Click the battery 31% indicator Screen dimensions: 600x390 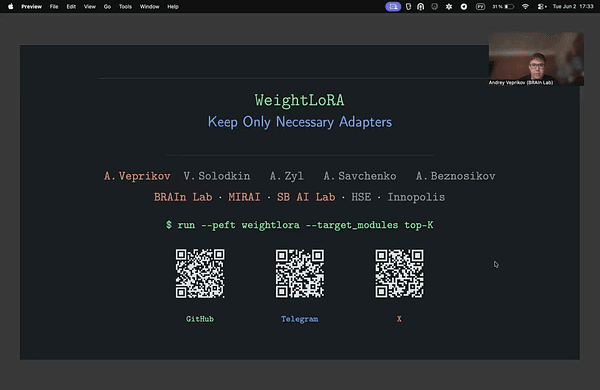pos(503,7)
